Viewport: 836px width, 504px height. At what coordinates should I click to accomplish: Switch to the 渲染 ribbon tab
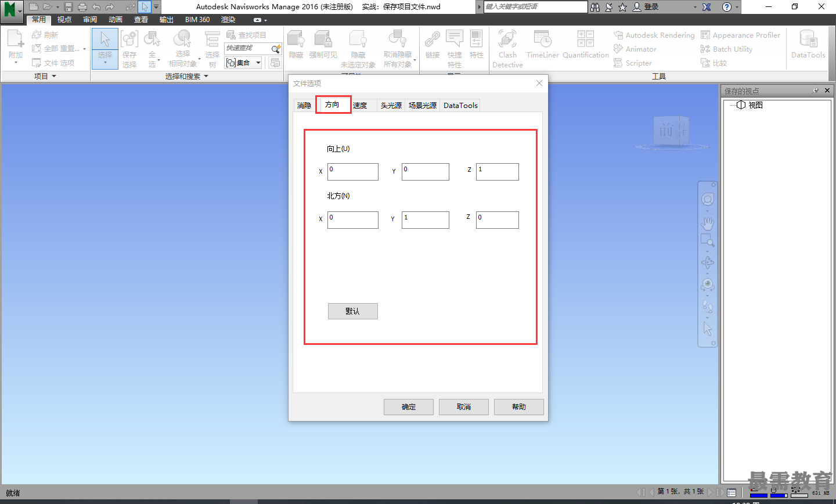click(228, 20)
